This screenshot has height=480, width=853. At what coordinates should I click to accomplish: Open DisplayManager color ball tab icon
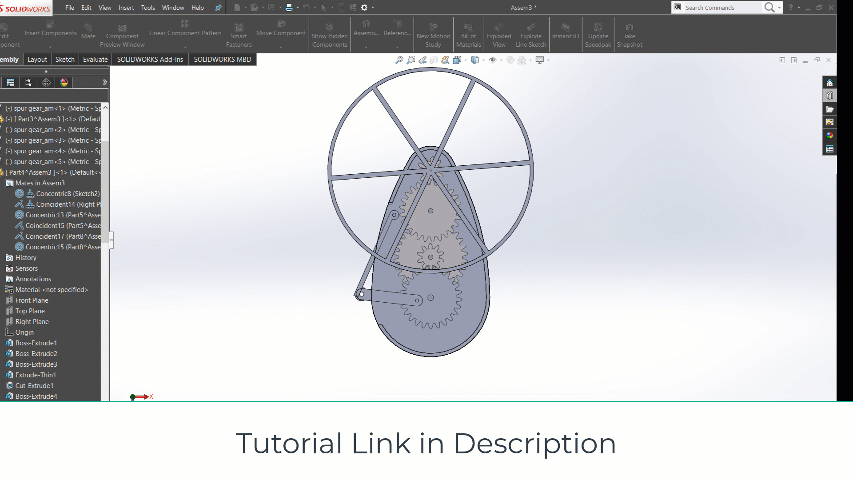click(64, 83)
